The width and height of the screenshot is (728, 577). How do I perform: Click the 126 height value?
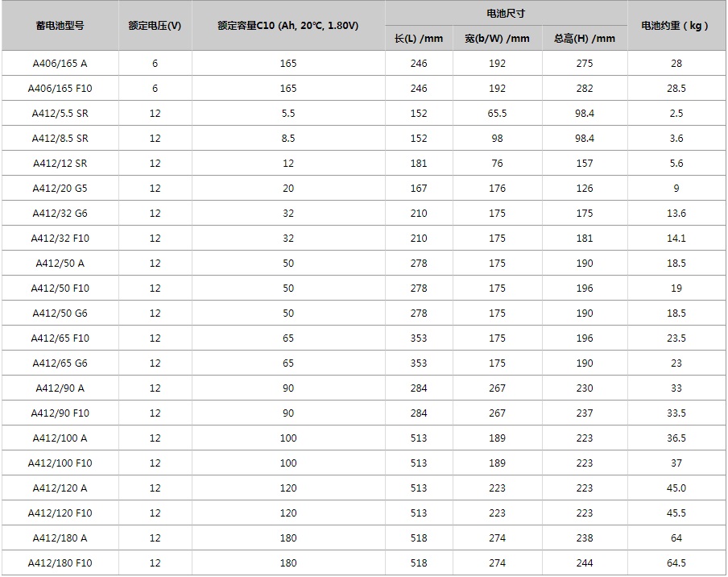584,188
